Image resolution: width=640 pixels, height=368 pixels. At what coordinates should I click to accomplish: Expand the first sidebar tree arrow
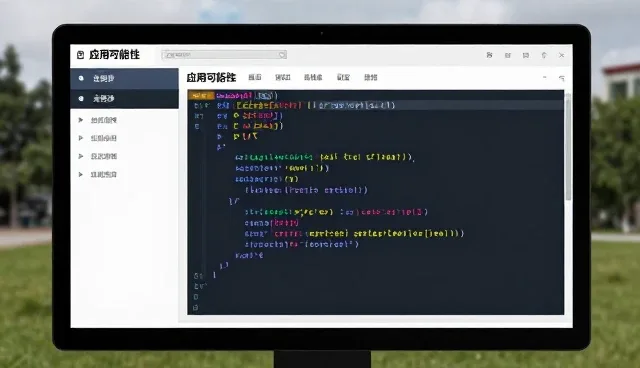click(81, 120)
